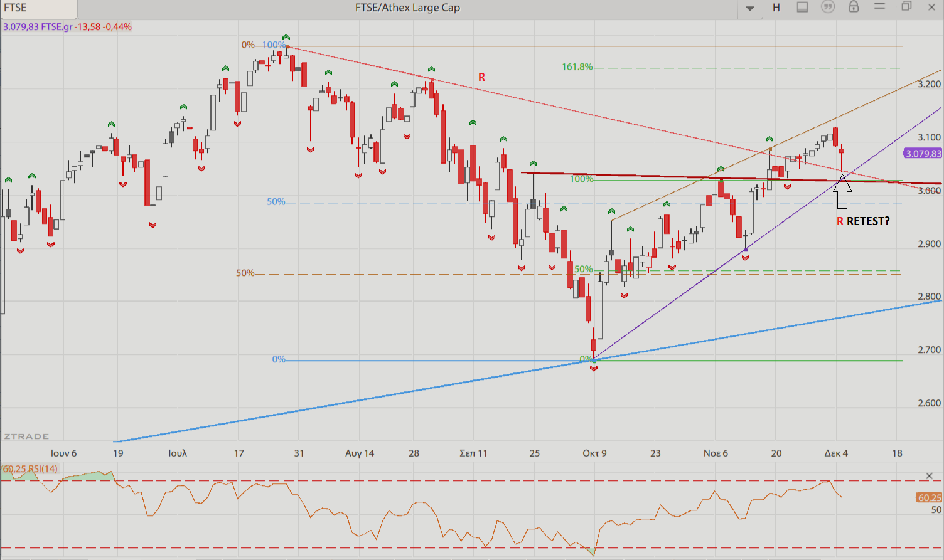The image size is (944, 560).
Task: Select the R RETEST? text annotation
Action: click(x=863, y=221)
